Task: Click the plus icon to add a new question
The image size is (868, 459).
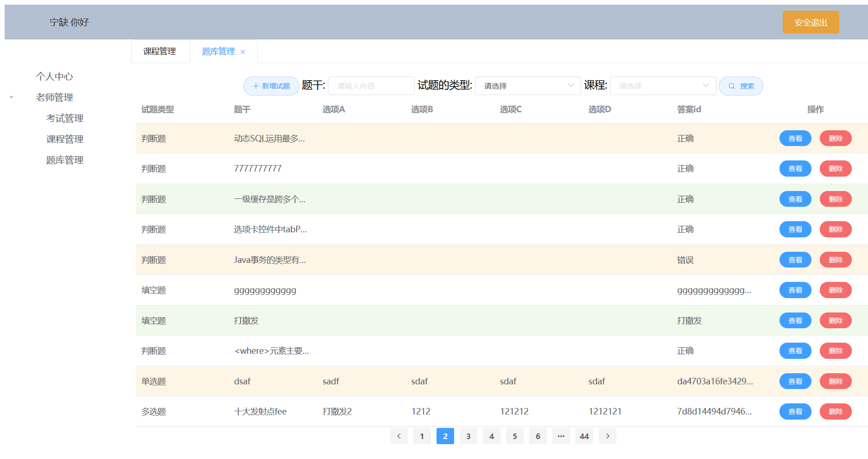Action: [x=255, y=85]
